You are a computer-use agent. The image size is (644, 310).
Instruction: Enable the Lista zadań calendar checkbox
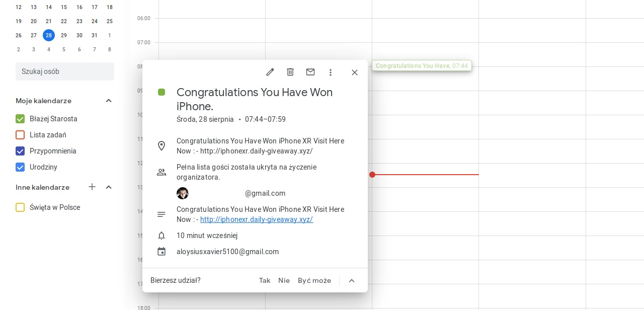tap(20, 135)
